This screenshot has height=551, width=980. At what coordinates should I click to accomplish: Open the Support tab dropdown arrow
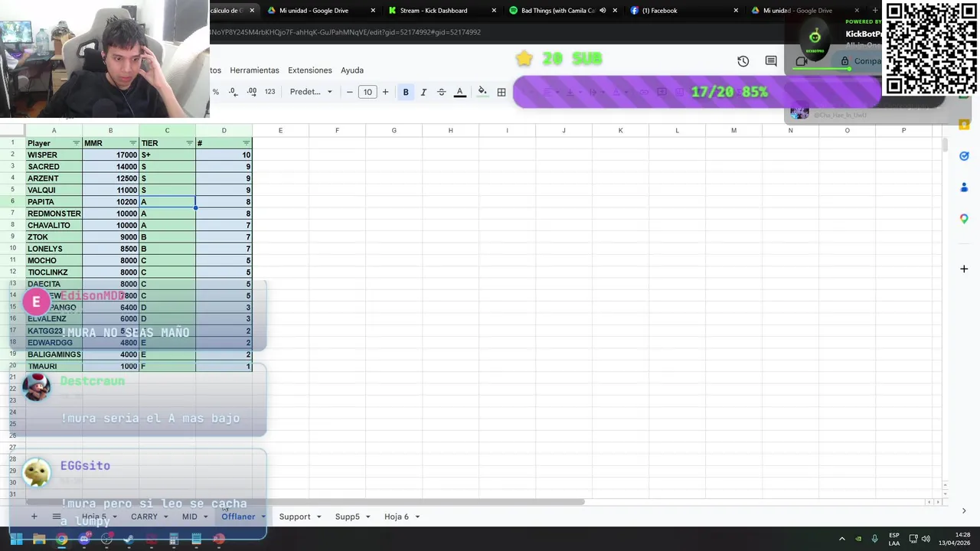(x=318, y=517)
